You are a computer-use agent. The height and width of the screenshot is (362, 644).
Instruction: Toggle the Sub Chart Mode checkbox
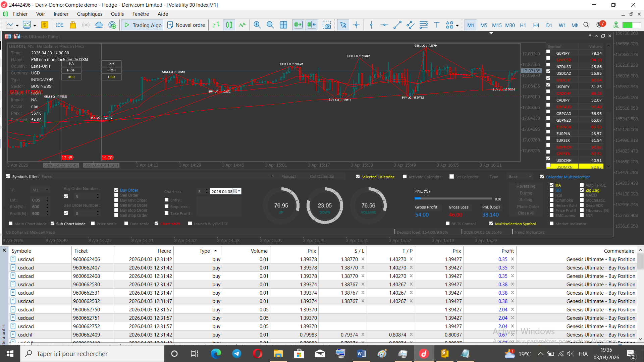point(53,224)
